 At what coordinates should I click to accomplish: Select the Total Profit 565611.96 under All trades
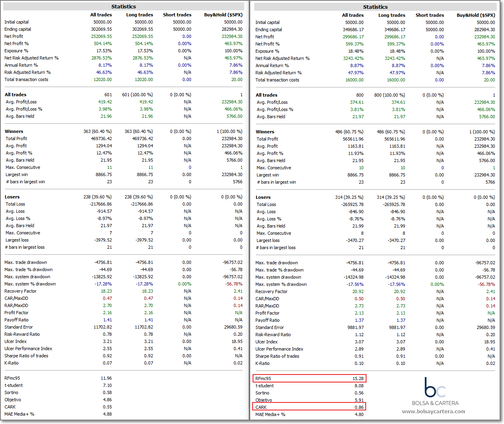click(354, 139)
